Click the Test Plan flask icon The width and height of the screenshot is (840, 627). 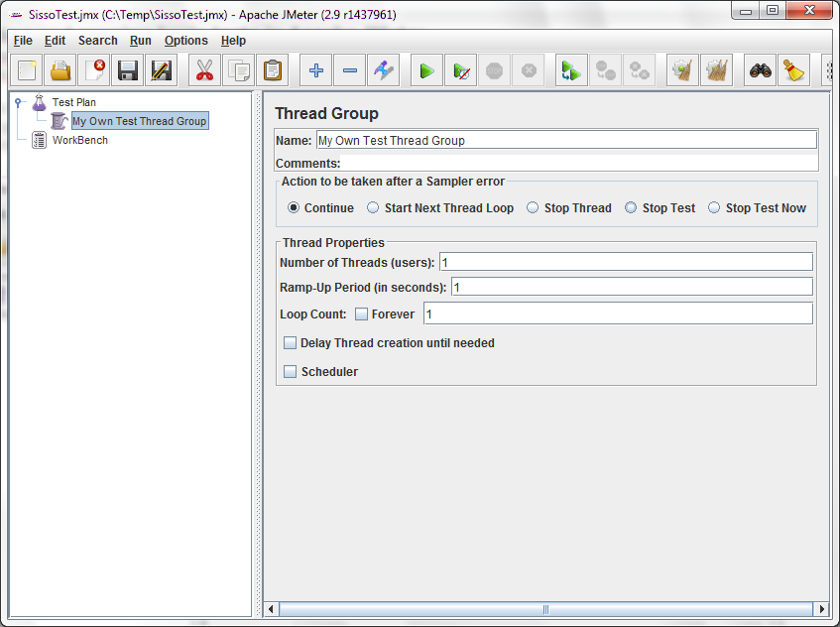point(39,102)
